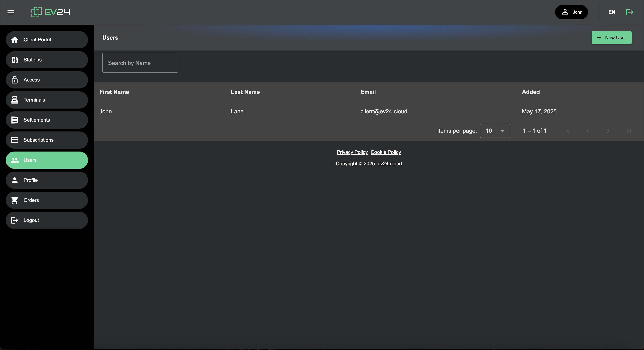This screenshot has width=644, height=350.
Task: Open the Cookie Policy link
Action: (386, 152)
